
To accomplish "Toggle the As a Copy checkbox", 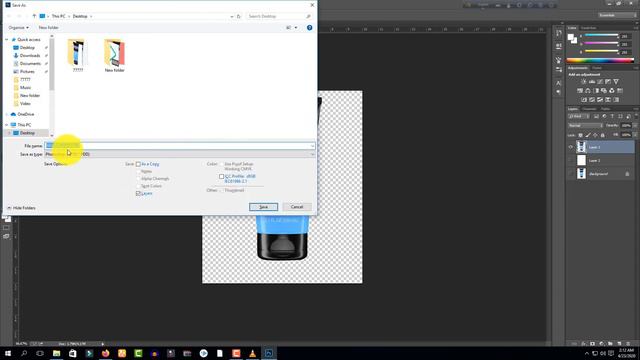I will [x=138, y=164].
